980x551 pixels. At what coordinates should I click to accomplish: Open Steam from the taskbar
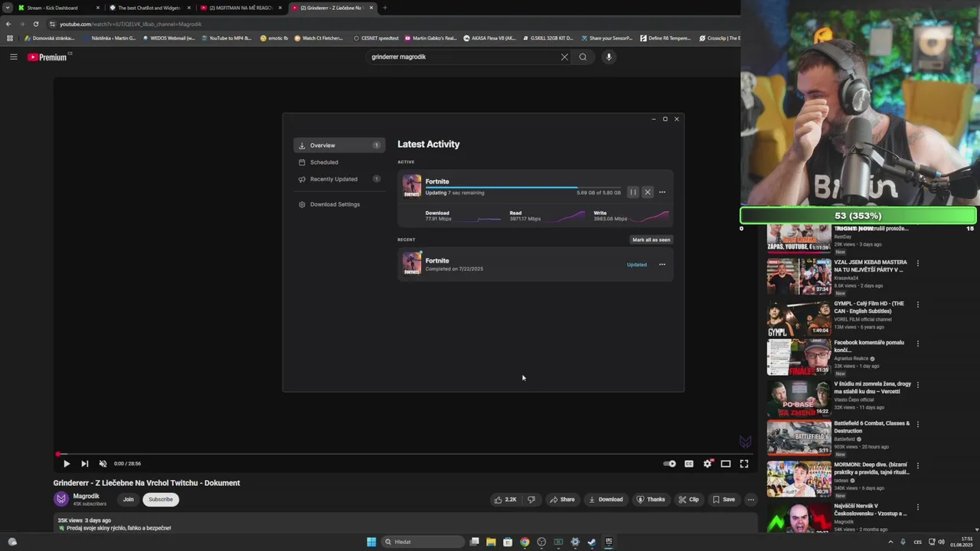(x=592, y=542)
